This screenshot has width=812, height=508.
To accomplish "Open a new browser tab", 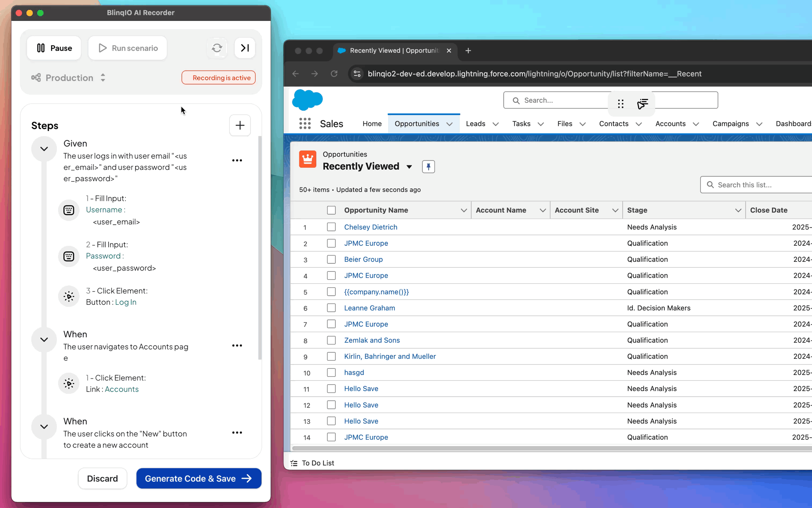I will [x=468, y=50].
